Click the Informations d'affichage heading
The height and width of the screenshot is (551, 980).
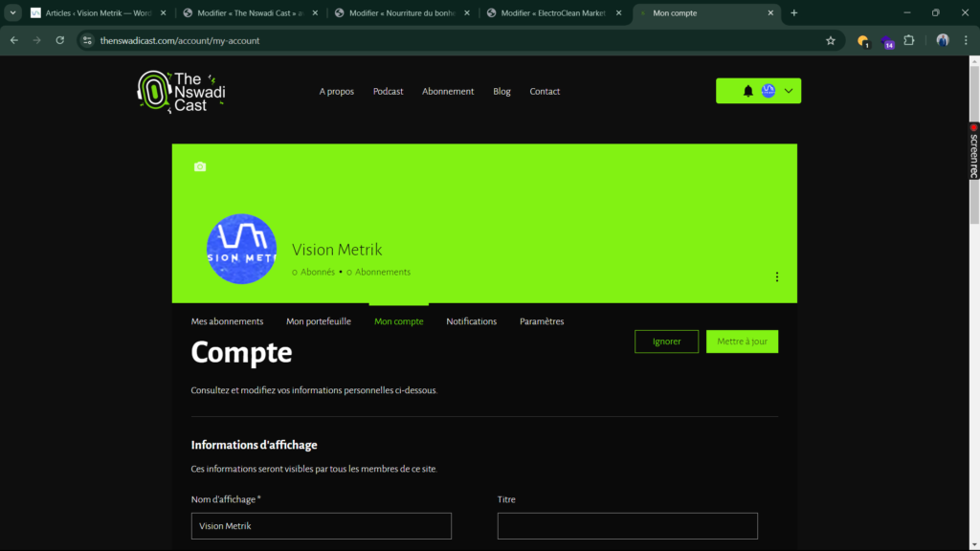point(254,445)
